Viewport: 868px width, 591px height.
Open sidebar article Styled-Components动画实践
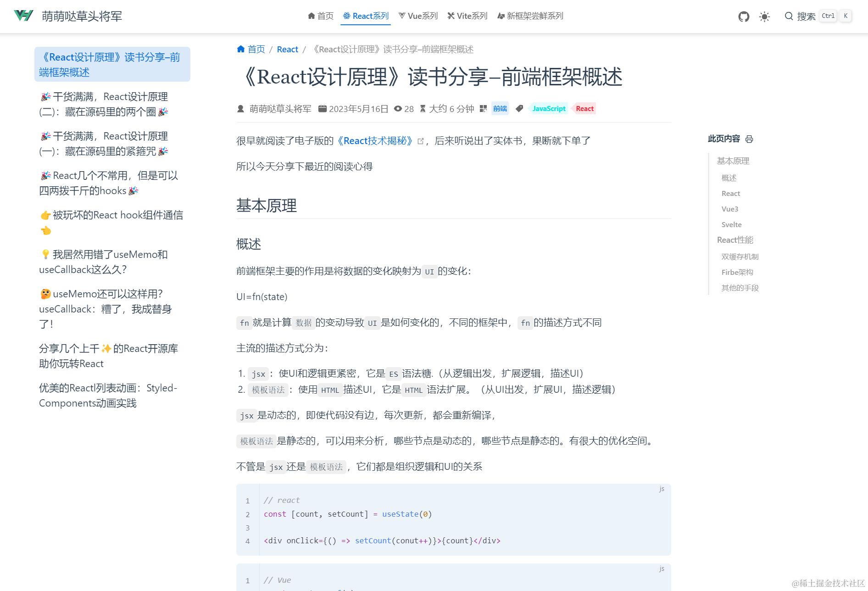[112, 396]
